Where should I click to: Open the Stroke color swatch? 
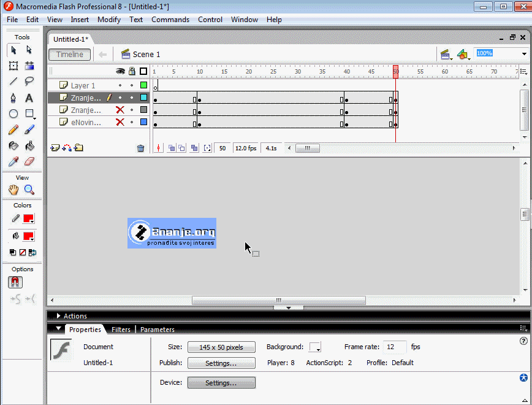click(28, 219)
